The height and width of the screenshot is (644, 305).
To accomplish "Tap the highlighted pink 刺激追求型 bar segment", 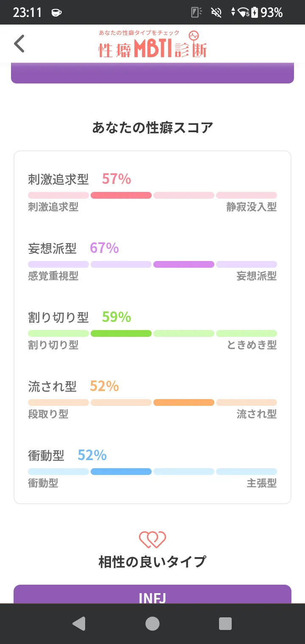I will [121, 195].
